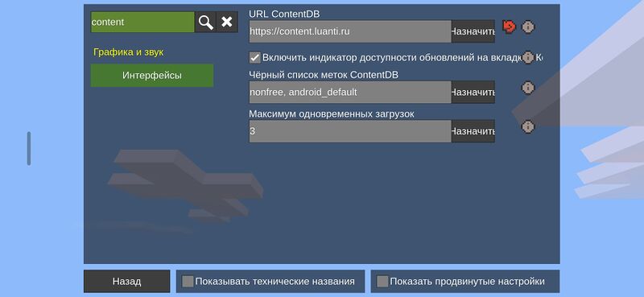This screenshot has height=297, width=644.
Task: Toggle the update availability indicator checkbox
Action: click(255, 57)
